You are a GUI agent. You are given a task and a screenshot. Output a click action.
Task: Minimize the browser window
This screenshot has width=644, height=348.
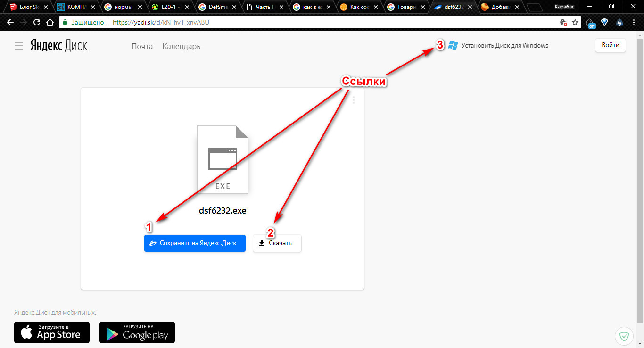tap(590, 6)
